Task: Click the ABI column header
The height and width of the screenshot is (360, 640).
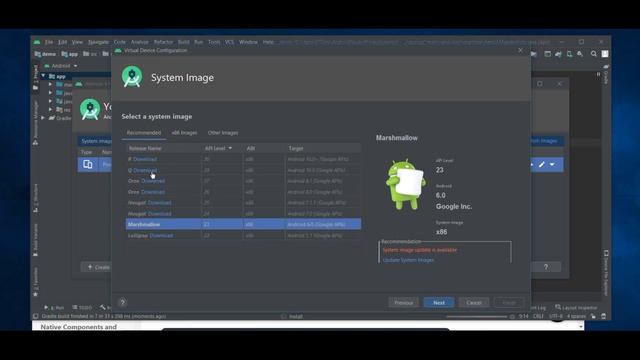Action: 251,148
